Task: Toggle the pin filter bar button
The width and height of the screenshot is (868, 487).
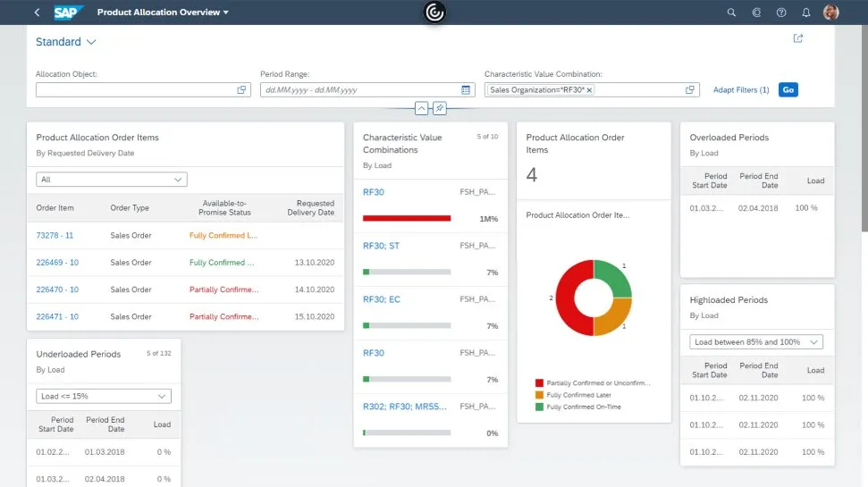Action: pos(439,108)
